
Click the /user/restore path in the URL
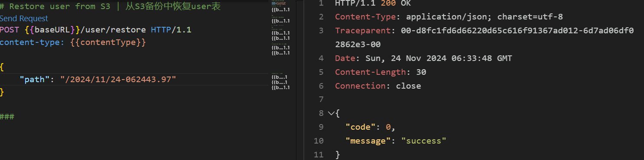(113, 30)
